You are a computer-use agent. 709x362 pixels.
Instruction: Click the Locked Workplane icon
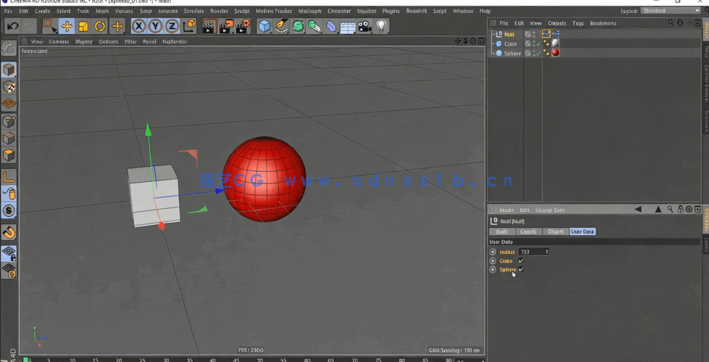pos(9,254)
